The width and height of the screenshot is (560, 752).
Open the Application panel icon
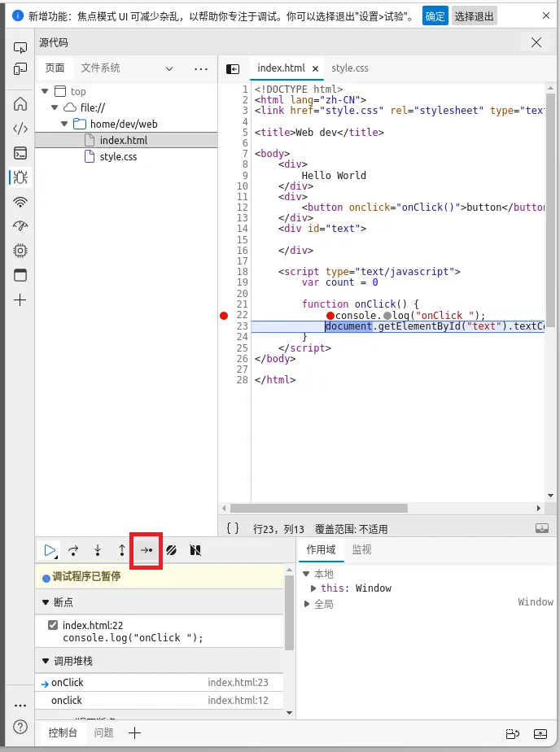pyautogui.click(x=20, y=275)
